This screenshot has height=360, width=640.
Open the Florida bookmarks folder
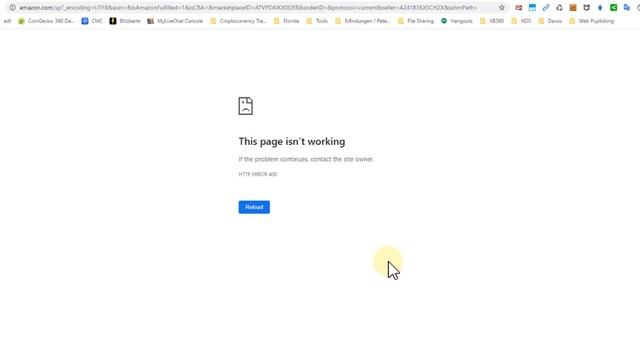(x=286, y=21)
